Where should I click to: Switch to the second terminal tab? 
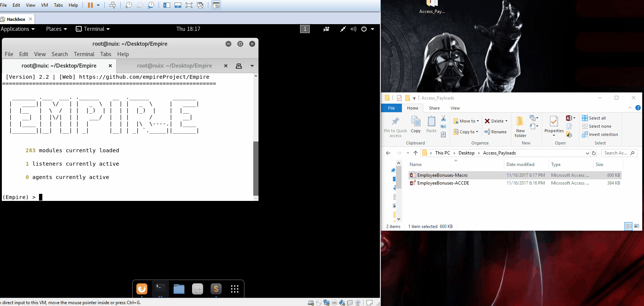pyautogui.click(x=174, y=66)
